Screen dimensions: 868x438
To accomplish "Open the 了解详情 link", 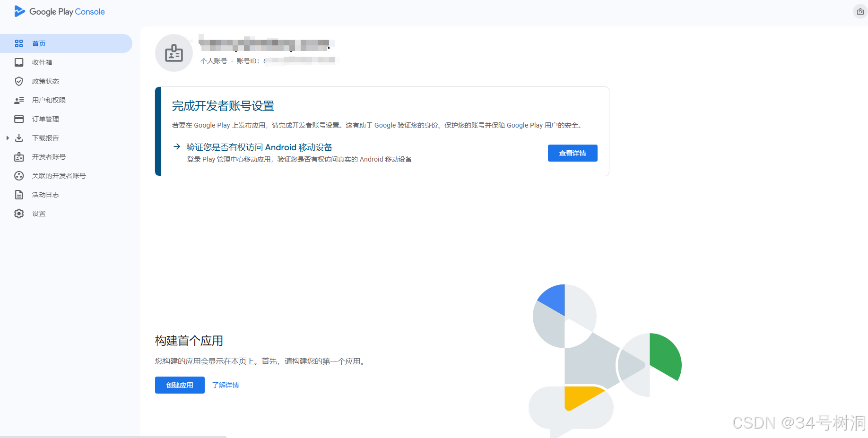I will [x=226, y=385].
